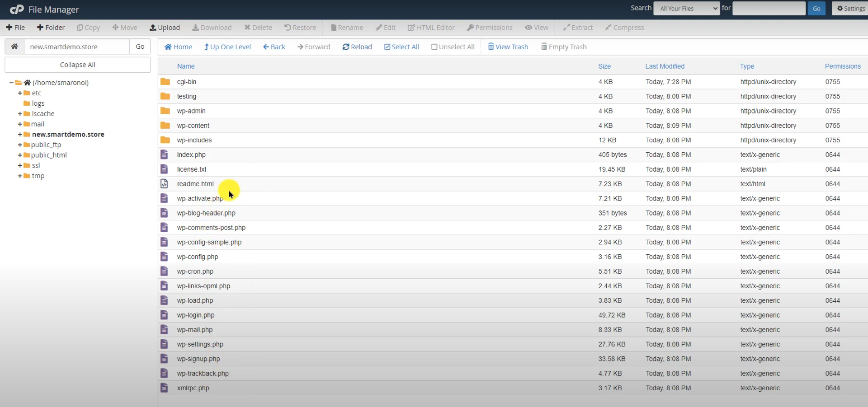This screenshot has height=407, width=868.
Task: Open the Folder menu
Action: point(51,27)
